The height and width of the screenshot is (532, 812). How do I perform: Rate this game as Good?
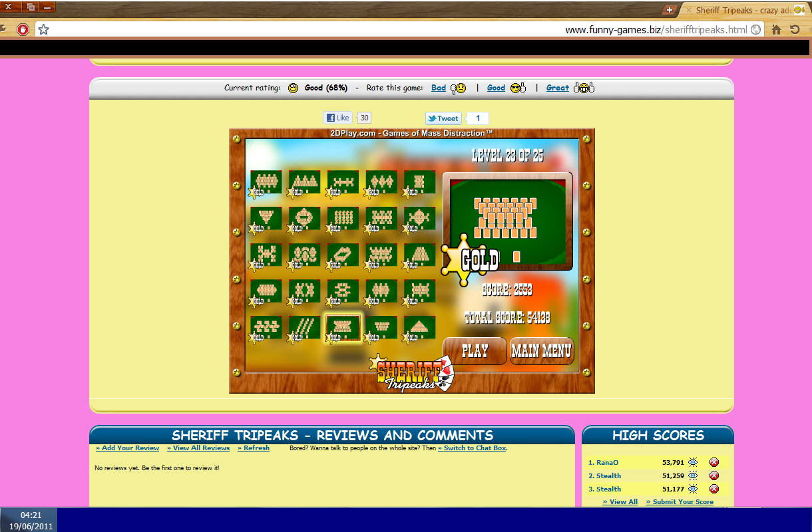(x=496, y=88)
